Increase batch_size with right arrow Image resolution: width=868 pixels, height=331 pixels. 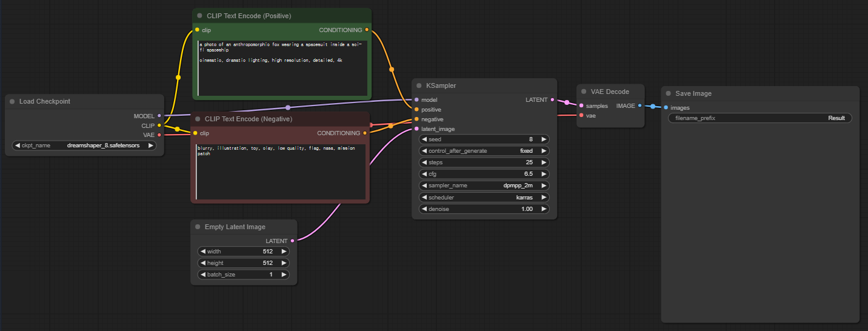point(284,275)
